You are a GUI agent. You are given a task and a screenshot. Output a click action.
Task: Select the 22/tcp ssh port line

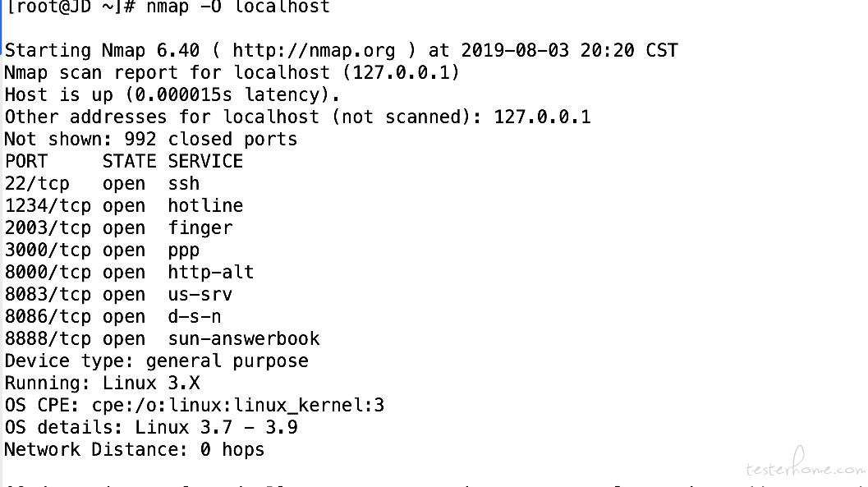(x=102, y=184)
